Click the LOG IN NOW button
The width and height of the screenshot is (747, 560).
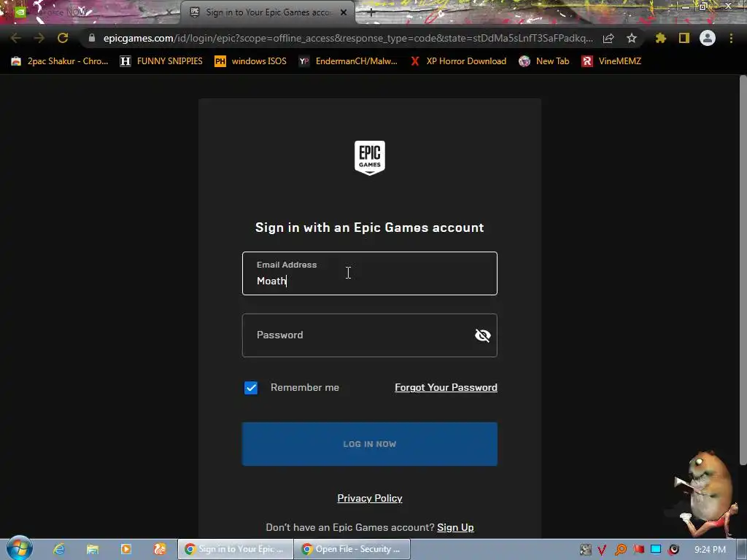point(370,444)
